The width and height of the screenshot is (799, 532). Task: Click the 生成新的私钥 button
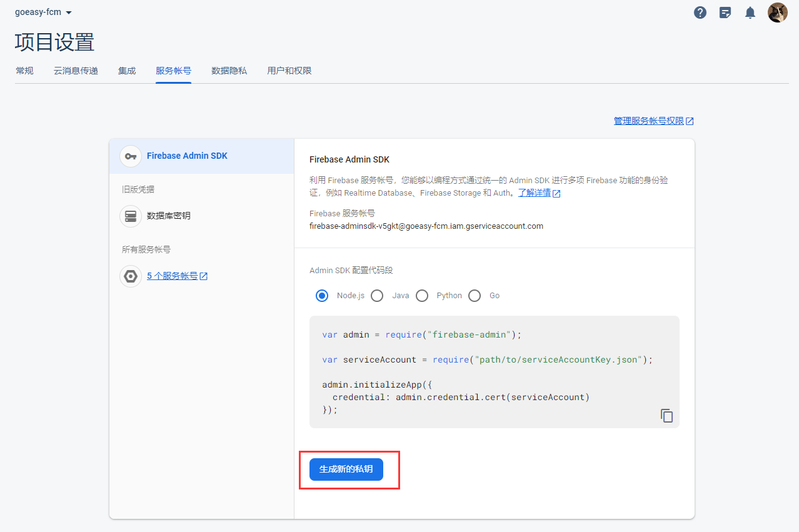pyautogui.click(x=346, y=469)
